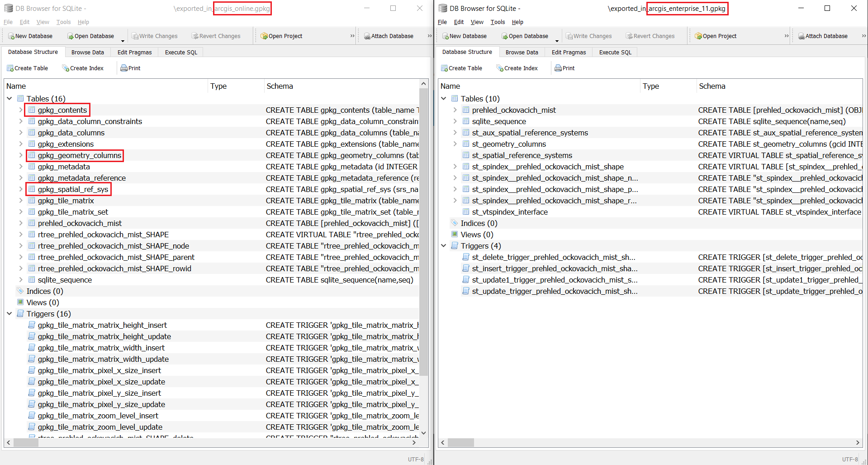Click New Database icon in left window
868x465 pixels.
pyautogui.click(x=11, y=36)
